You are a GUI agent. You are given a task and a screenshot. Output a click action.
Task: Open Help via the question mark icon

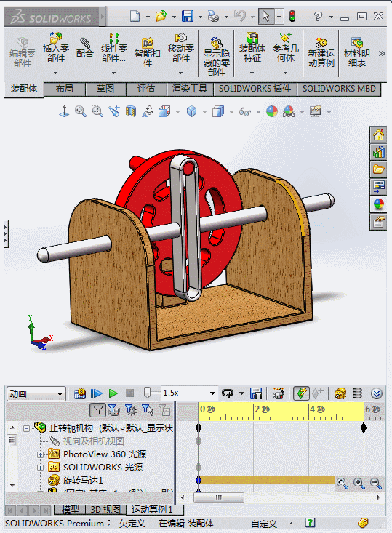(x=319, y=16)
